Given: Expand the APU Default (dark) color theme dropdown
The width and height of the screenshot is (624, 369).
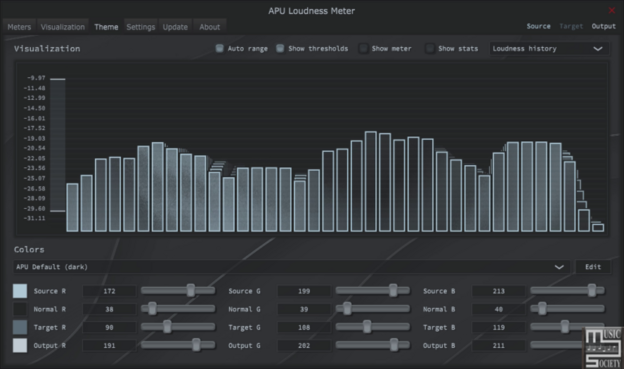Looking at the screenshot, I should tap(292, 267).
